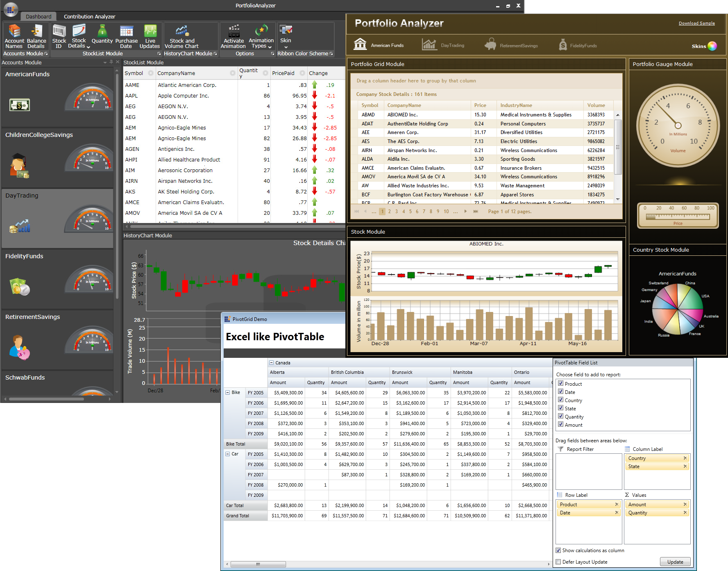Click the application orb button
Screen dimensions: 728x571
point(11,9)
